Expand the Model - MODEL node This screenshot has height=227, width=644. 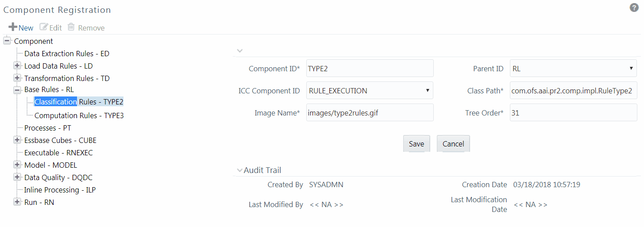coord(17,165)
